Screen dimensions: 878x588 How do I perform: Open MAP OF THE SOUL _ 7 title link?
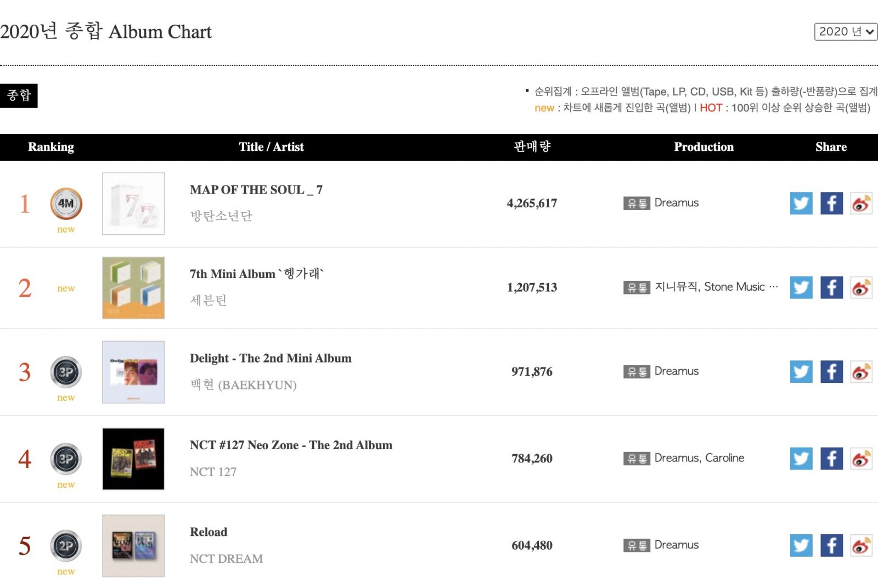coord(256,190)
